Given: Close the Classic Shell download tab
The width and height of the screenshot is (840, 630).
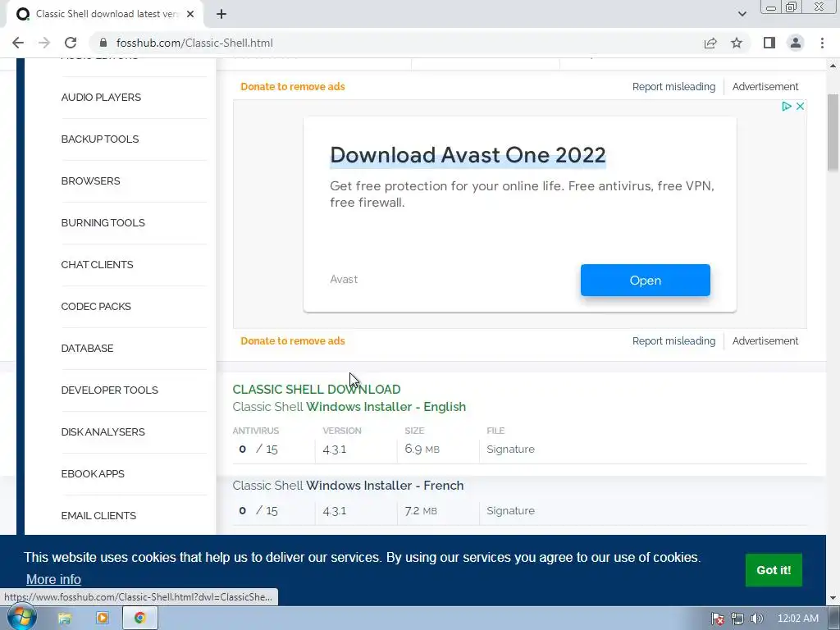Looking at the screenshot, I should pos(190,14).
